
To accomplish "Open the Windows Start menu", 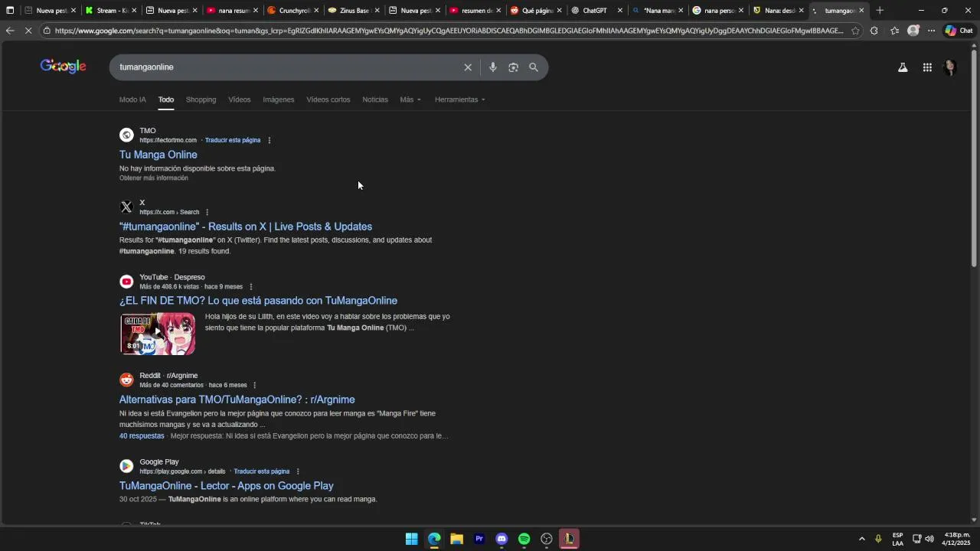I will [x=412, y=539].
